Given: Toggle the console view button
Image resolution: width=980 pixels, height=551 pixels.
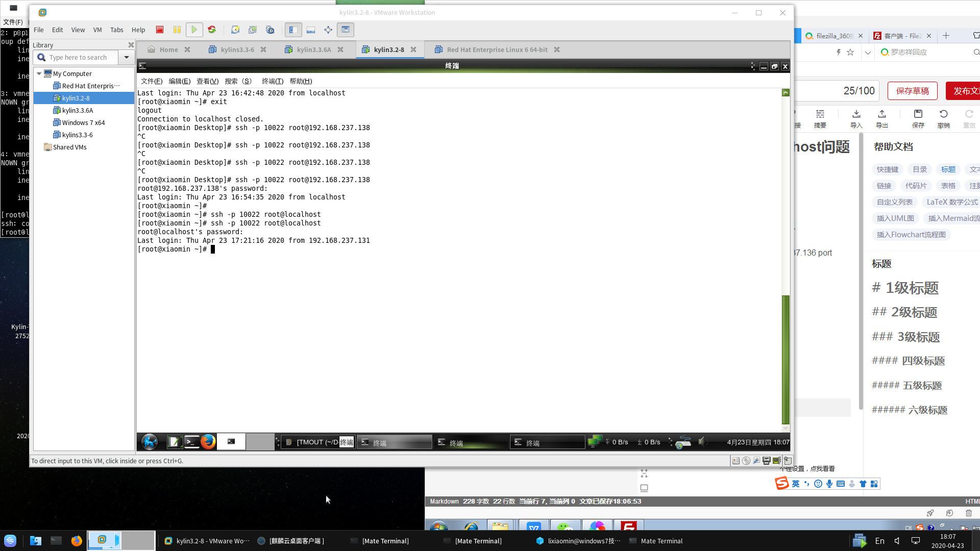Looking at the screenshot, I should click(x=346, y=30).
